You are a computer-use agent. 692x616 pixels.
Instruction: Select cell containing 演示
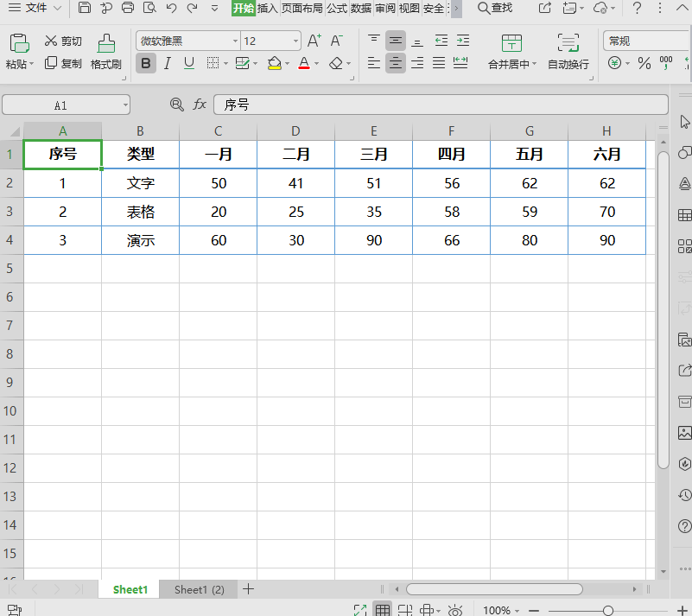click(140, 240)
